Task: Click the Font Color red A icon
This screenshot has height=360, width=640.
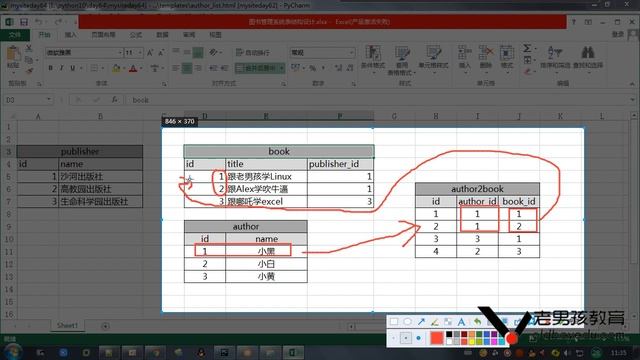Action: 133,68
